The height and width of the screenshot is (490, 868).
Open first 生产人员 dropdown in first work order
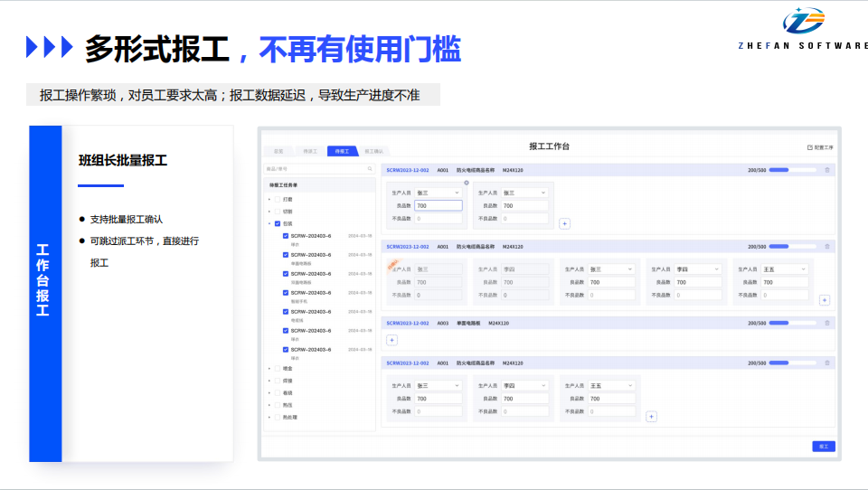coord(438,193)
